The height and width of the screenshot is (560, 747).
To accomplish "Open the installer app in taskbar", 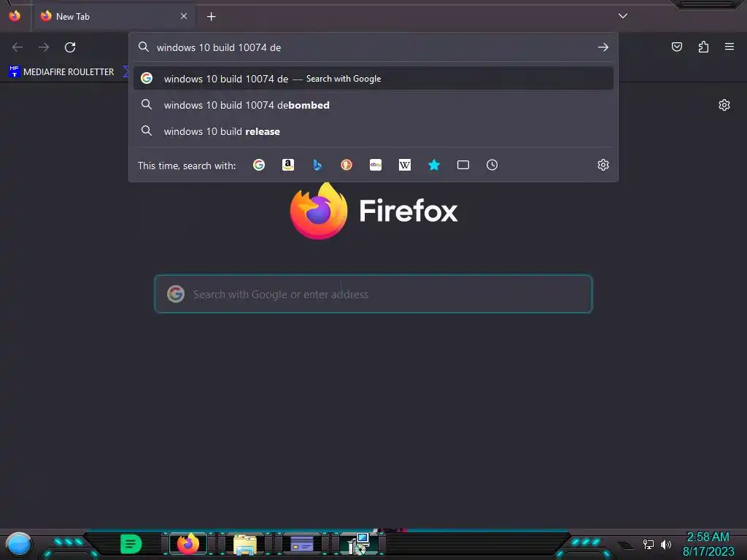I will [358, 544].
